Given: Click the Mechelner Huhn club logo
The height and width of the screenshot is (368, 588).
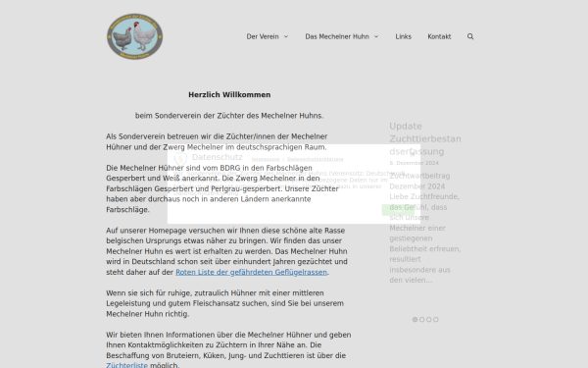Looking at the screenshot, I should click(134, 36).
